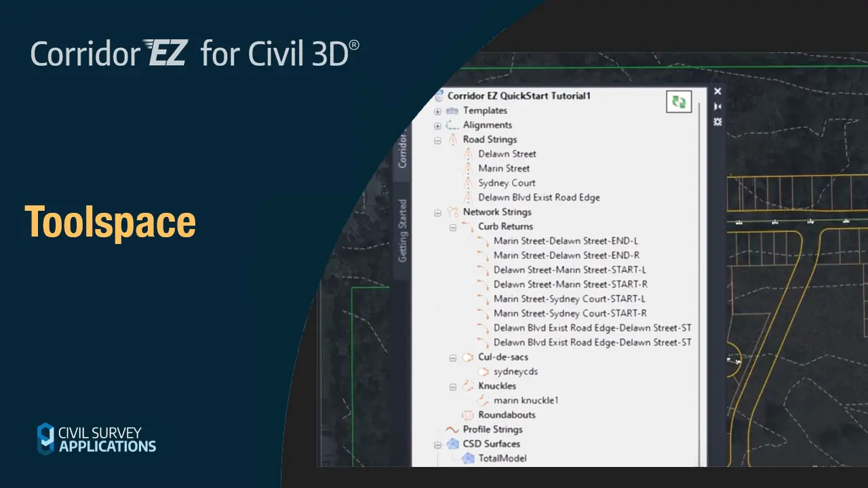Viewport: 868px width, 488px height.
Task: Click the Templates node icon
Action: point(452,110)
